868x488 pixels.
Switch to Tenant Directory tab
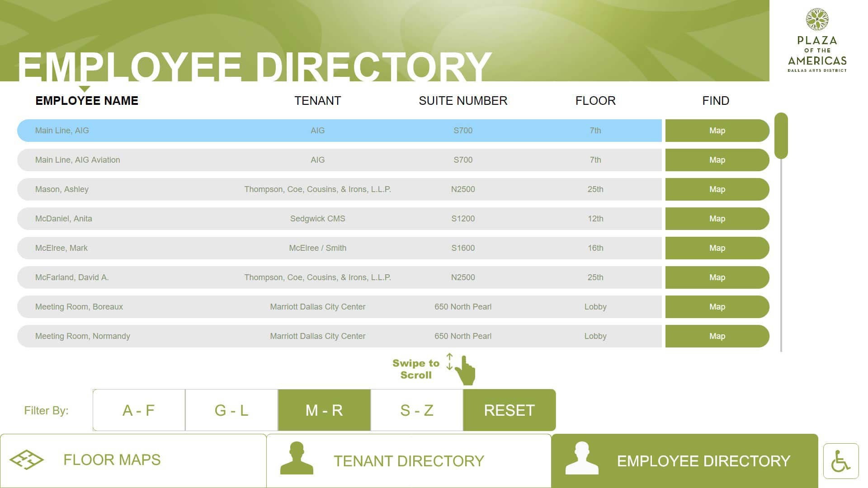[x=409, y=461]
